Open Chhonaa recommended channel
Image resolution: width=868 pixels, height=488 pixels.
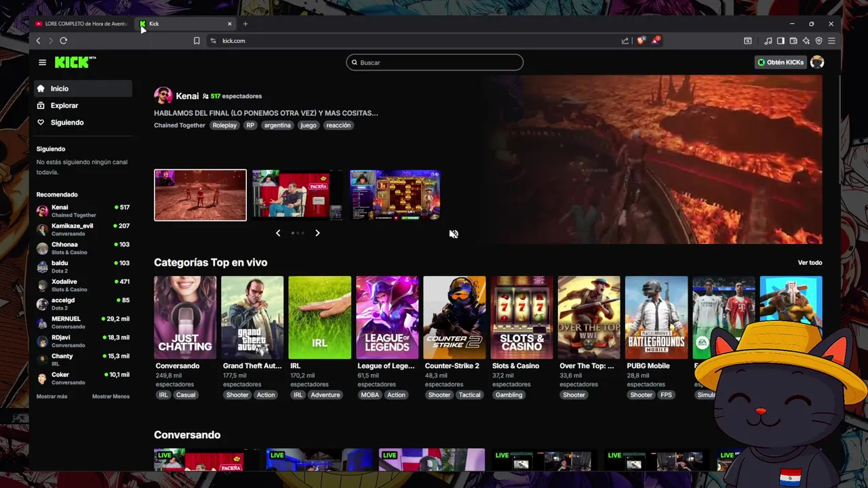pos(83,248)
